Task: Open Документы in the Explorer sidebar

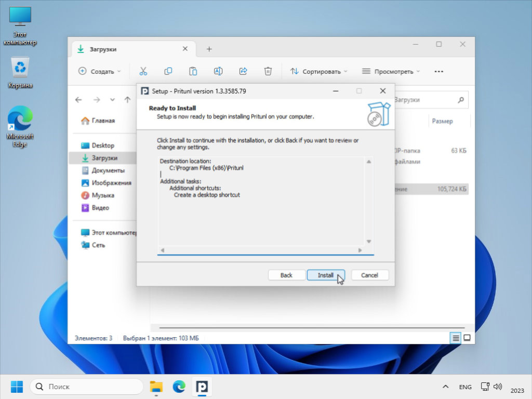Action: click(x=103, y=170)
